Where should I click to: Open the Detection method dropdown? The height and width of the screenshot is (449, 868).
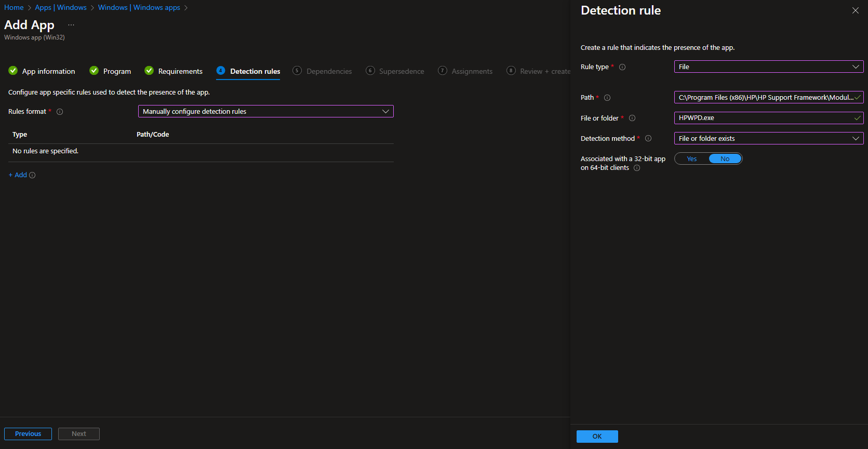coord(769,138)
